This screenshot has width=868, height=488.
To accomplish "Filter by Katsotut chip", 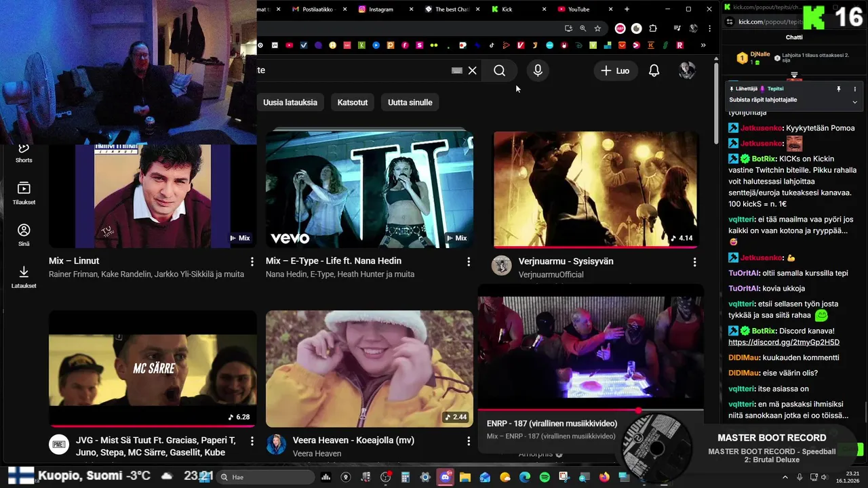I will pos(353,102).
